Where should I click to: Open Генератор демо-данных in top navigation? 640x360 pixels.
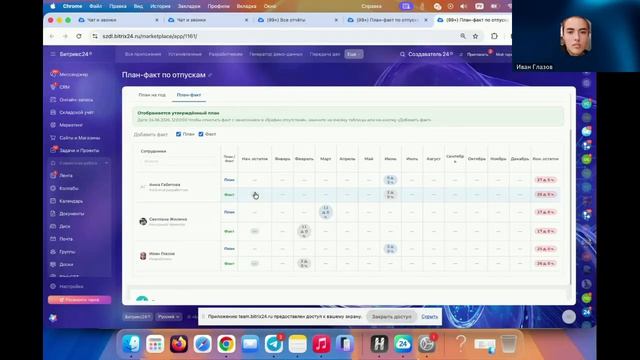click(x=276, y=54)
